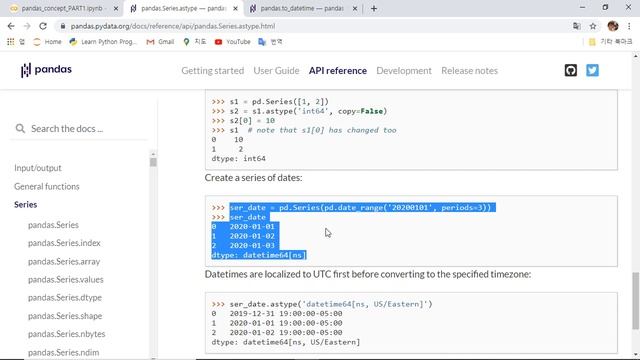This screenshot has width=640, height=360.
Task: Open Input/output in sidebar
Action: pos(38,168)
